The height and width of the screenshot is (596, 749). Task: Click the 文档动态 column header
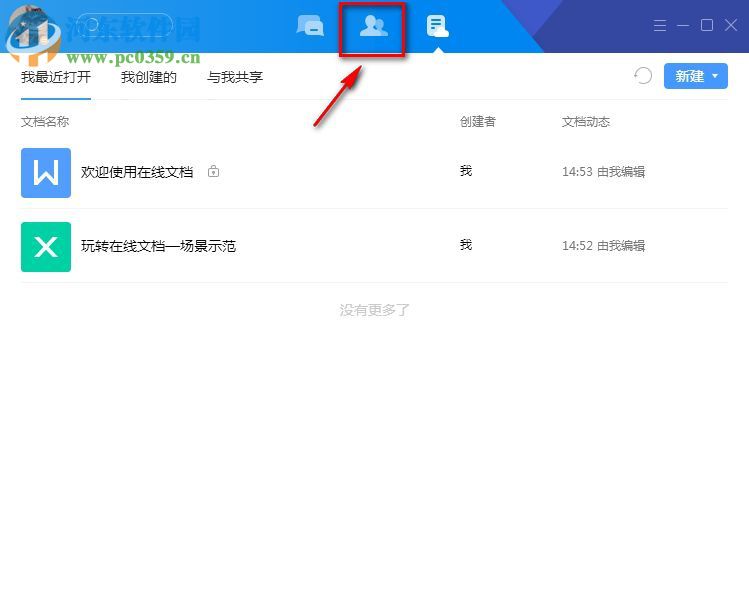click(586, 122)
